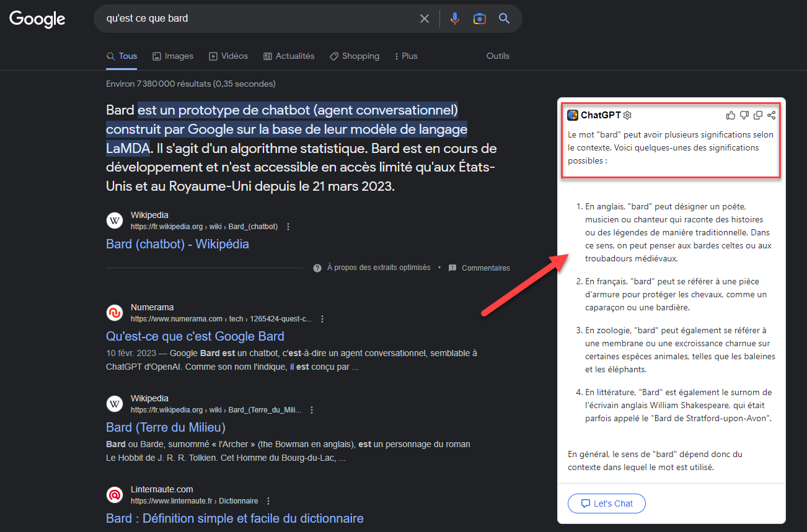Click ChatGPT list item starting En français
The width and height of the screenshot is (807, 532).
pyautogui.click(x=676, y=295)
